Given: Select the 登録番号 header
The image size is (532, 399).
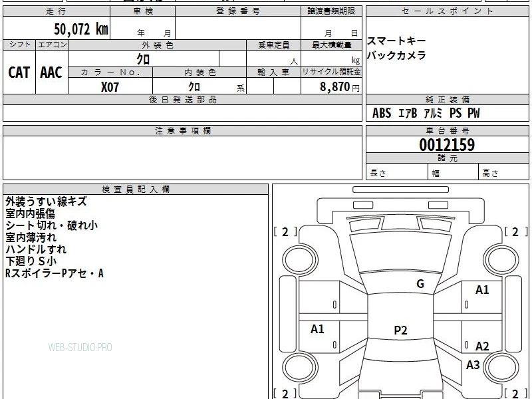Looking at the screenshot, I should [x=238, y=11].
